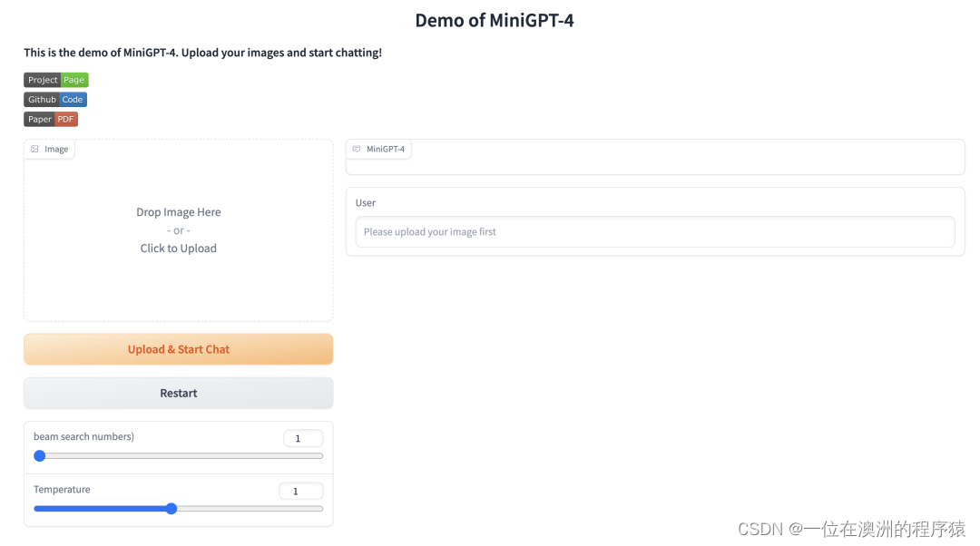Click the Temperature slider handle

(171, 509)
